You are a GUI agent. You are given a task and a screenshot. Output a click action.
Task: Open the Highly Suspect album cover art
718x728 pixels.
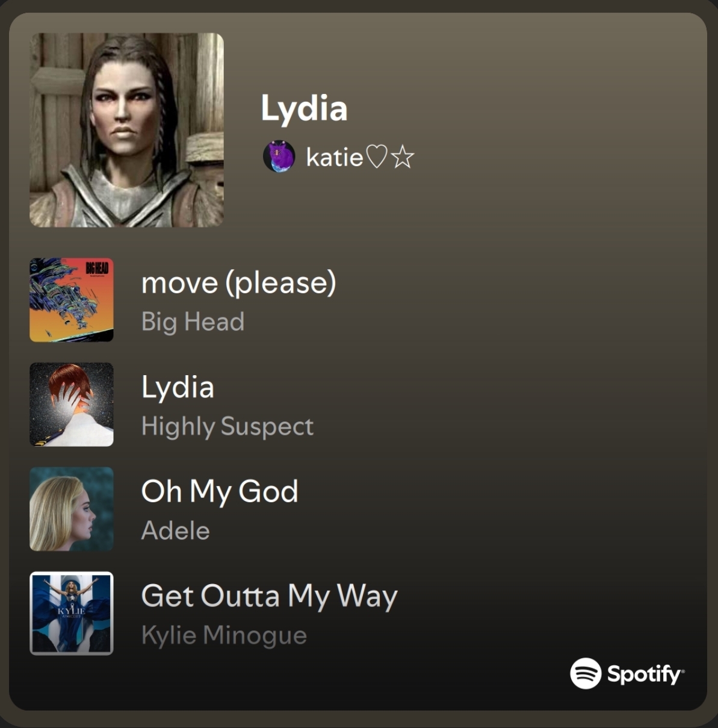(72, 405)
